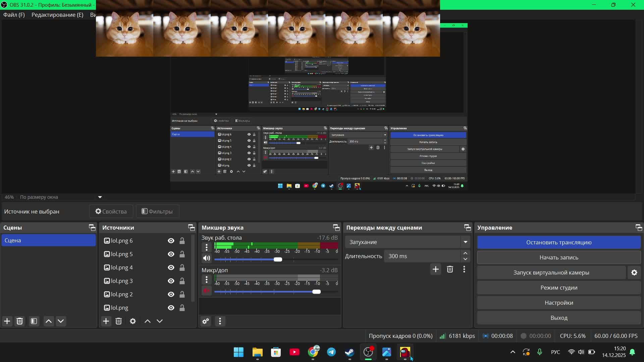This screenshot has height=362, width=644.
Task: Toggle the lock on the lol.png 3 source
Action: (x=182, y=281)
